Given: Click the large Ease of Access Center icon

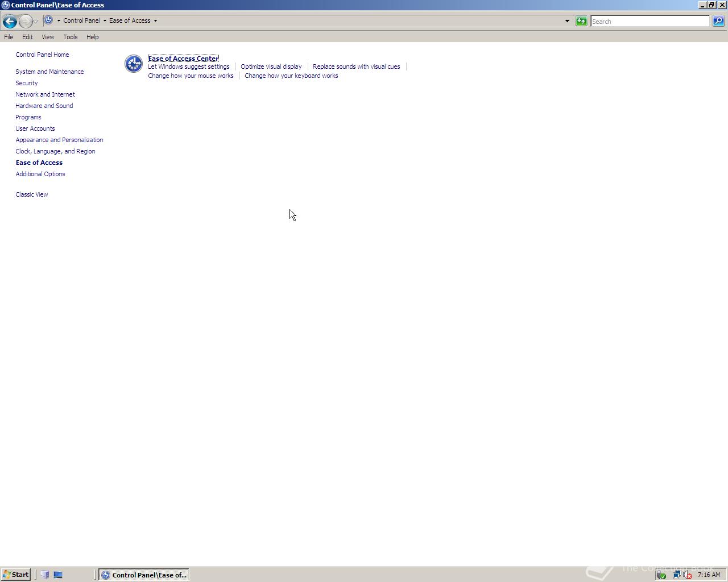Looking at the screenshot, I should pos(134,64).
